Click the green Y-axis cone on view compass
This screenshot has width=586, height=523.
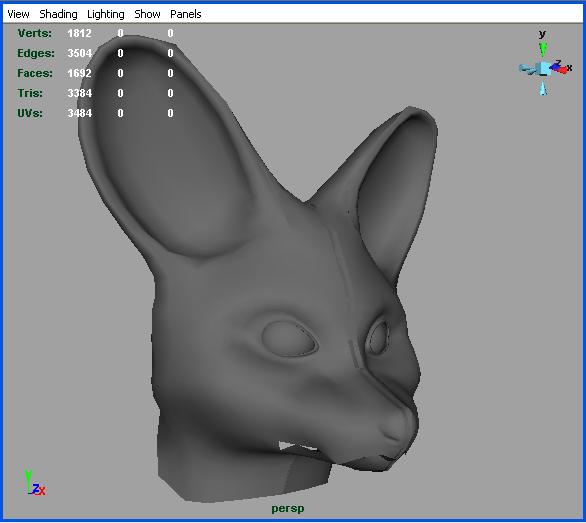[x=543, y=49]
